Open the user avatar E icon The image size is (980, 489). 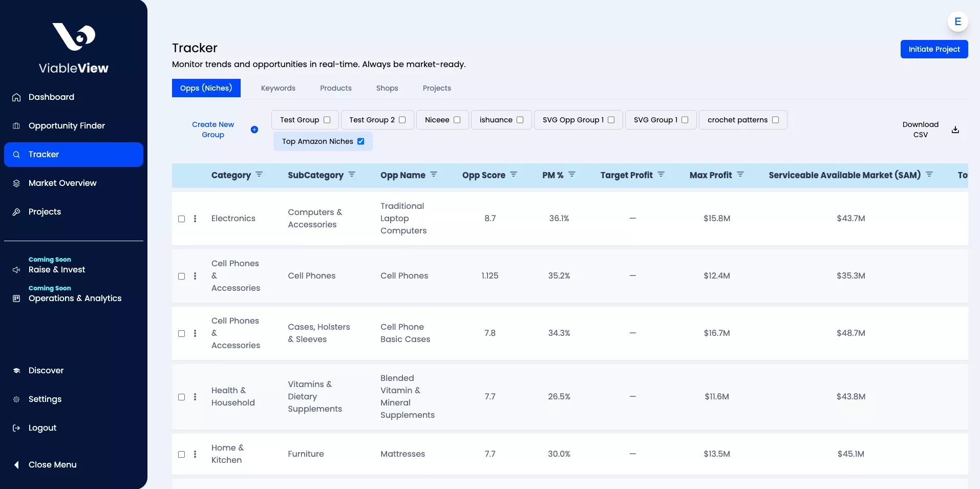click(x=957, y=22)
